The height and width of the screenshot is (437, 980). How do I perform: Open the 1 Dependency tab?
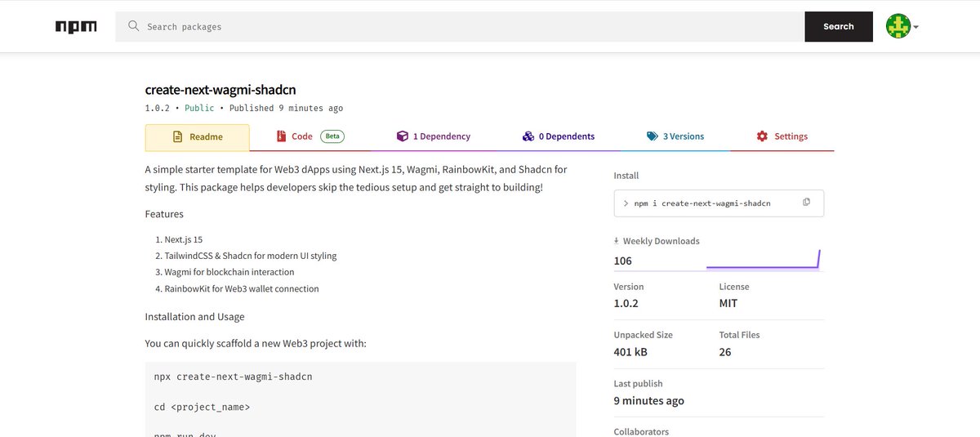click(434, 136)
